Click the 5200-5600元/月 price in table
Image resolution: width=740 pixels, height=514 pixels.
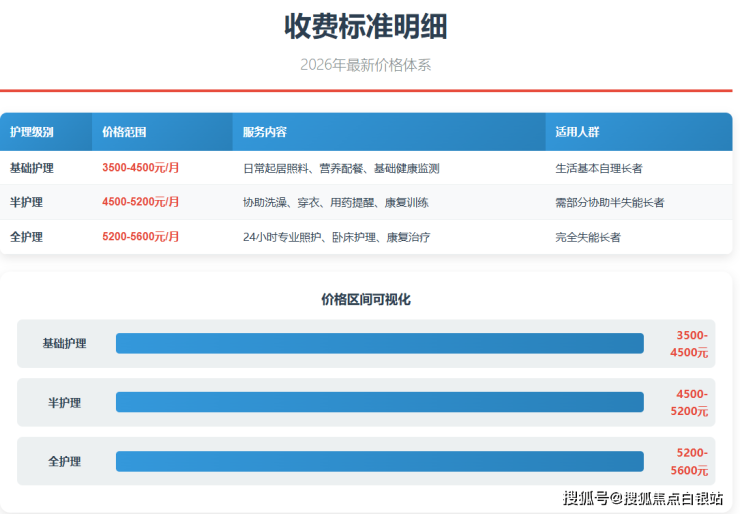pyautogui.click(x=140, y=237)
